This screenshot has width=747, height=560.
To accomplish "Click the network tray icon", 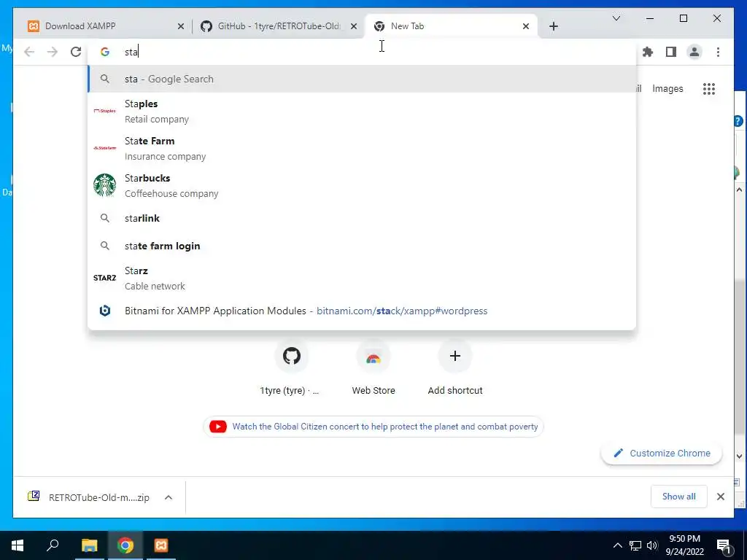I will (635, 545).
